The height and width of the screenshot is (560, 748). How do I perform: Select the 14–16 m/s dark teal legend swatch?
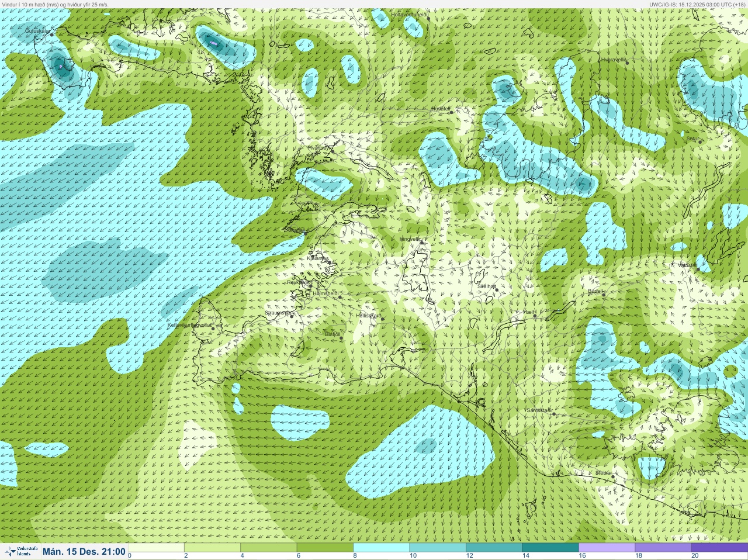pyautogui.click(x=549, y=548)
